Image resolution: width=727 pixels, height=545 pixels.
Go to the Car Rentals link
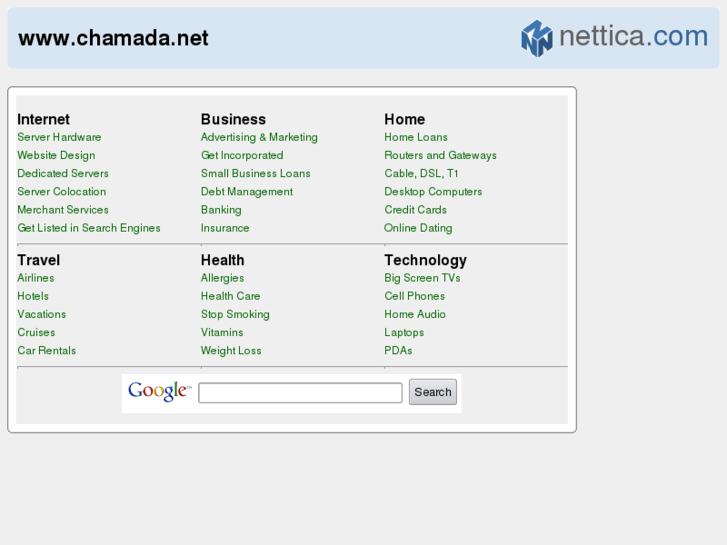[46, 351]
